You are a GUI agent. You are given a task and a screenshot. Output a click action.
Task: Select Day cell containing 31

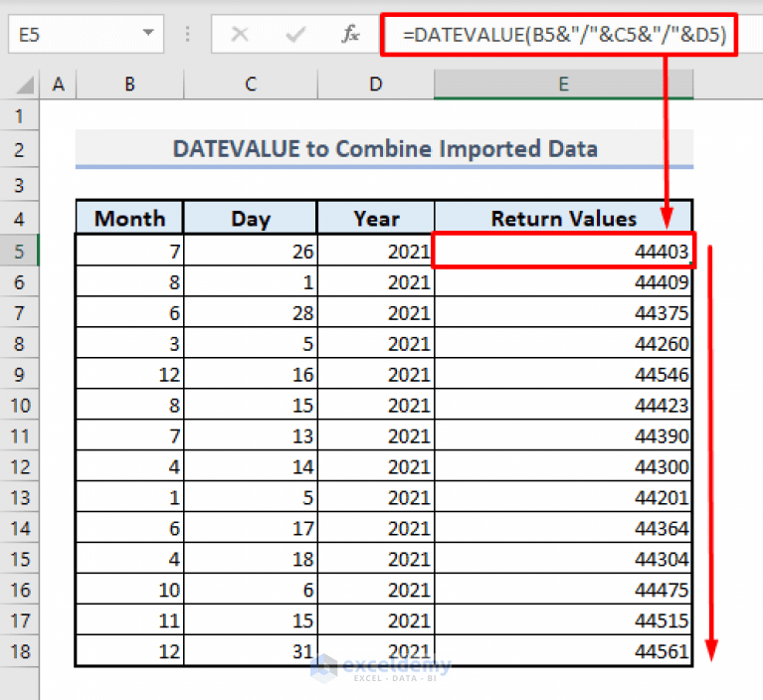pyautogui.click(x=251, y=651)
